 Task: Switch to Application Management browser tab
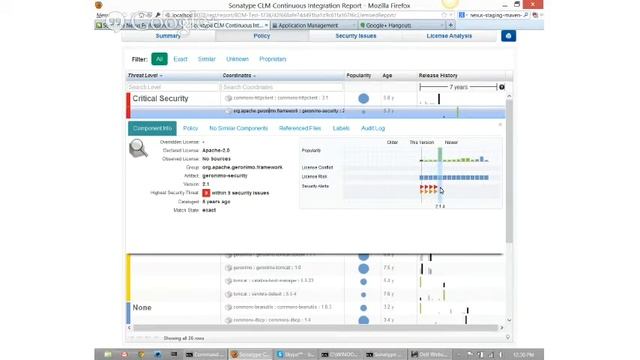pyautogui.click(x=313, y=25)
